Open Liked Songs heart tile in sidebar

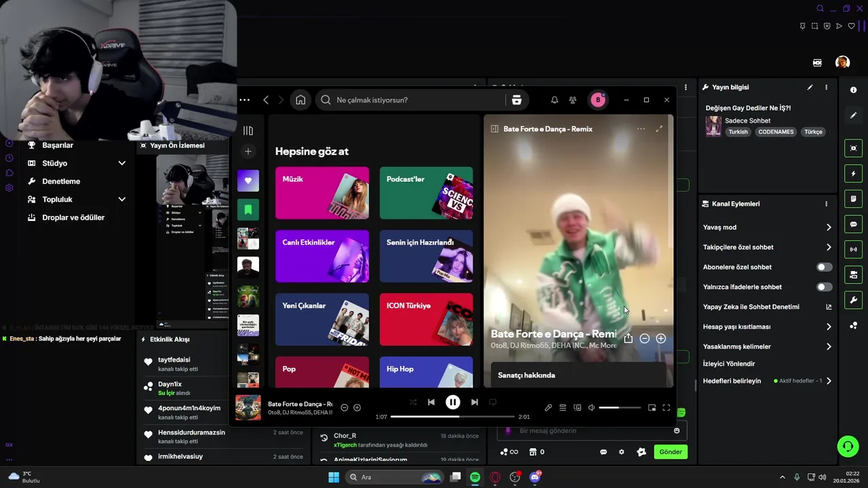(x=248, y=180)
